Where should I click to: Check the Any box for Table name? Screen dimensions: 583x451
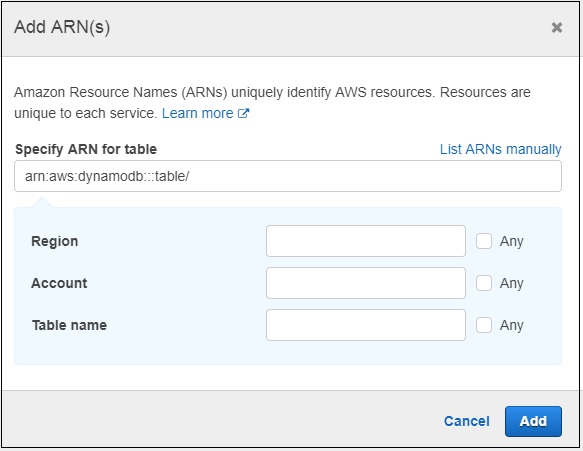[x=484, y=325]
